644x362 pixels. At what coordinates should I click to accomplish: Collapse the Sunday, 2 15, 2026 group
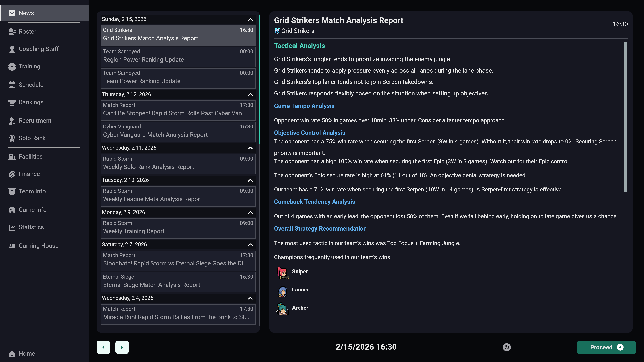[x=250, y=19]
